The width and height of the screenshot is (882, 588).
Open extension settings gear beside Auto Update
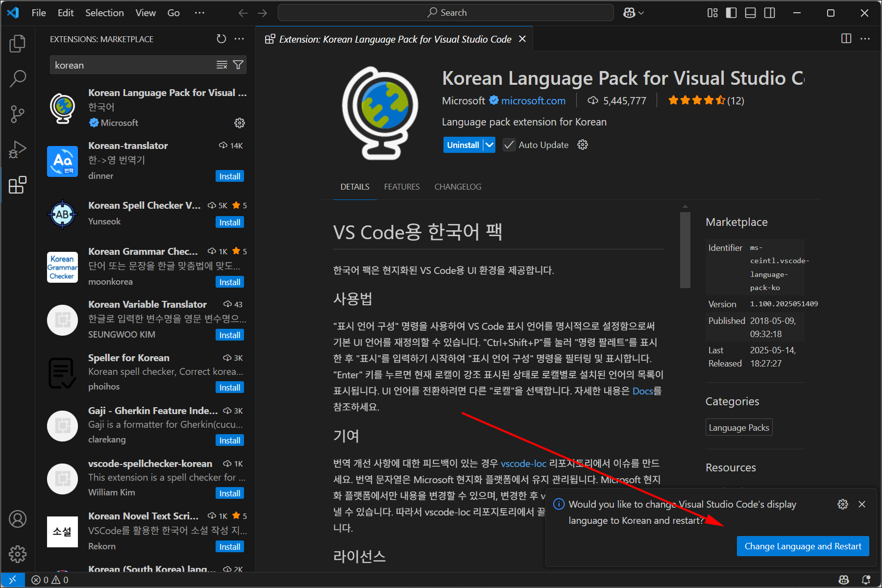[x=583, y=145]
